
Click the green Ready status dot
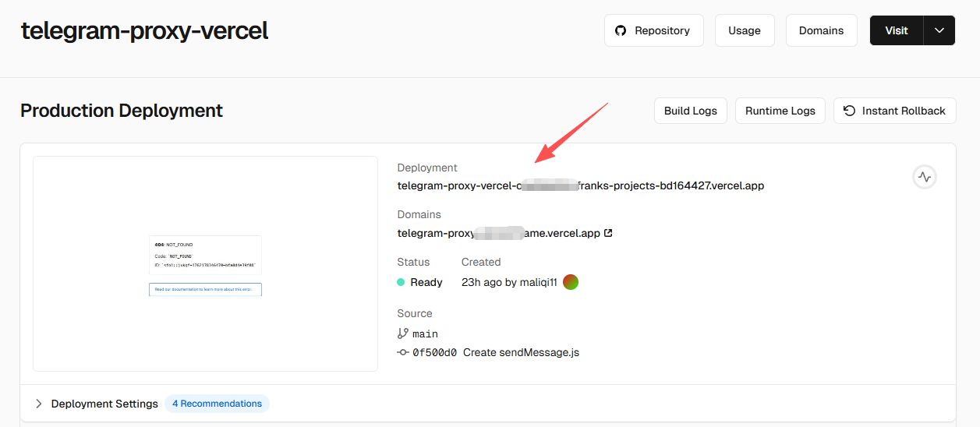click(401, 282)
